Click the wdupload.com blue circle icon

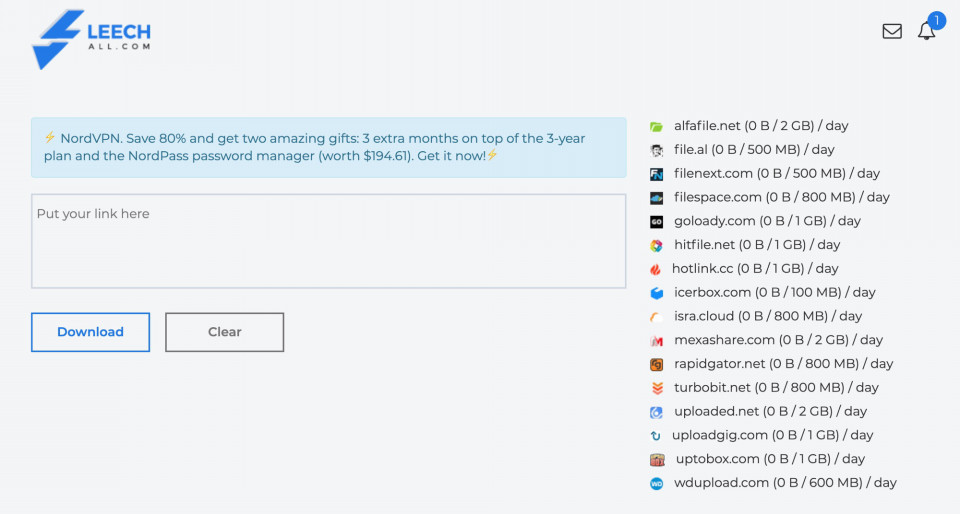tap(656, 483)
